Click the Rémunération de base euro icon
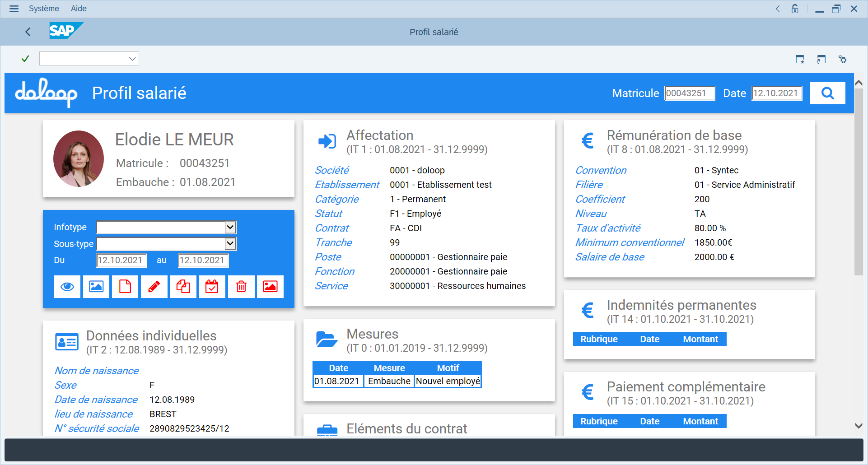The height and width of the screenshot is (465, 868). [587, 141]
